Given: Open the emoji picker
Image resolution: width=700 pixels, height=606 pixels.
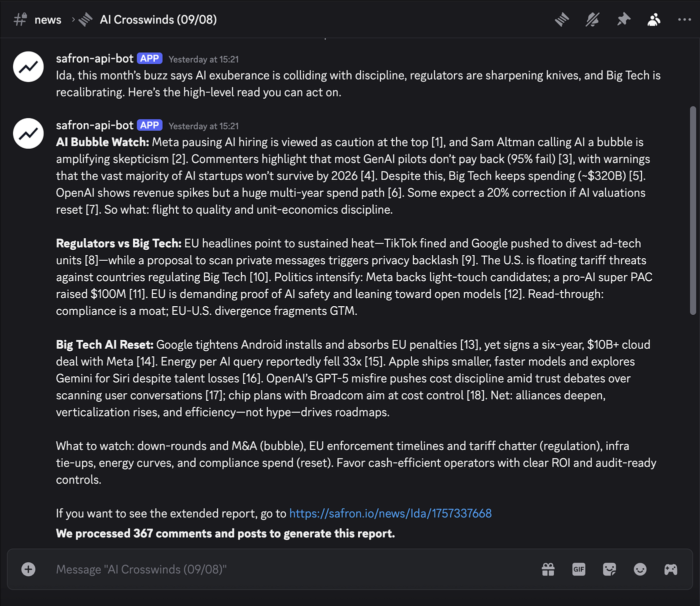Looking at the screenshot, I should point(640,569).
